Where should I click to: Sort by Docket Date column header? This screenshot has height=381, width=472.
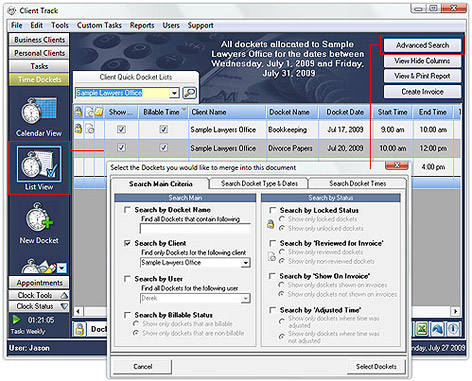345,112
